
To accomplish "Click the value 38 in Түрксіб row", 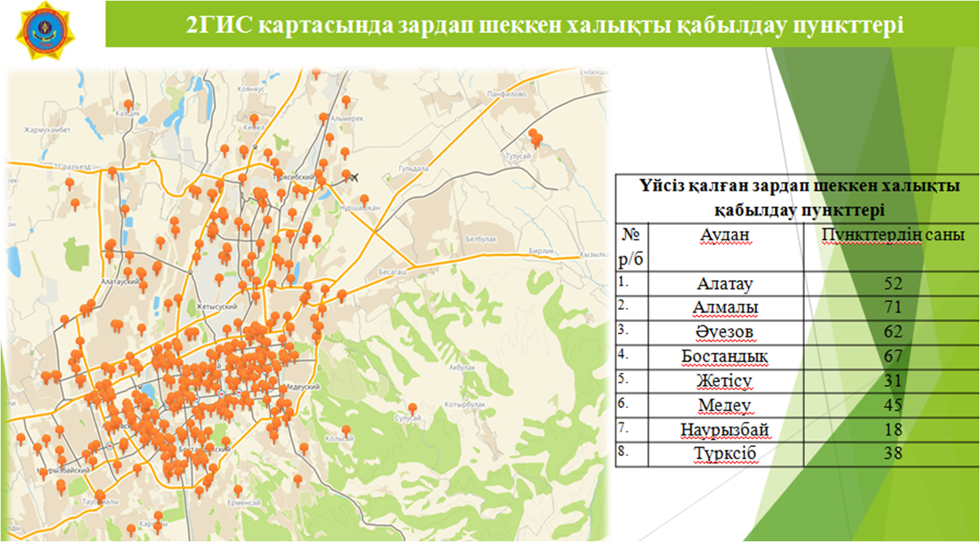I will pos(893,454).
